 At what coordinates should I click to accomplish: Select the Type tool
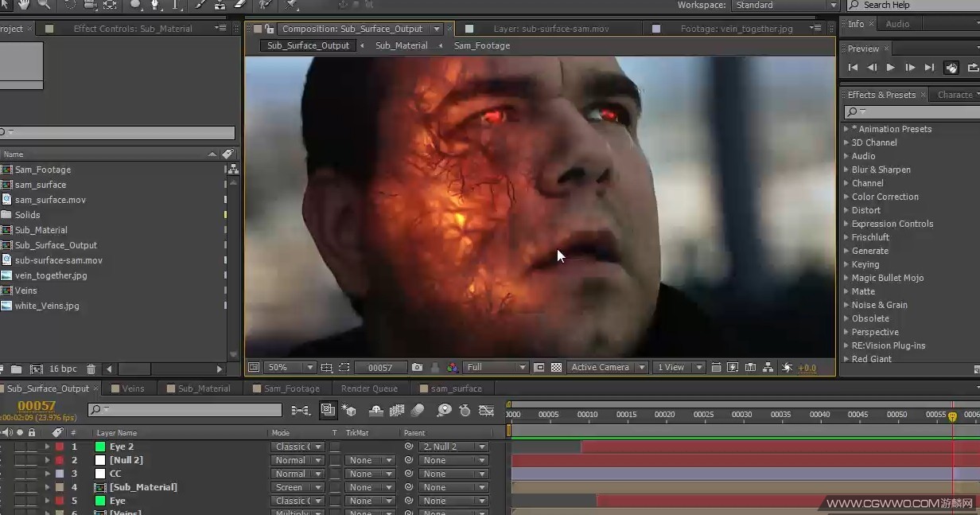point(176,5)
